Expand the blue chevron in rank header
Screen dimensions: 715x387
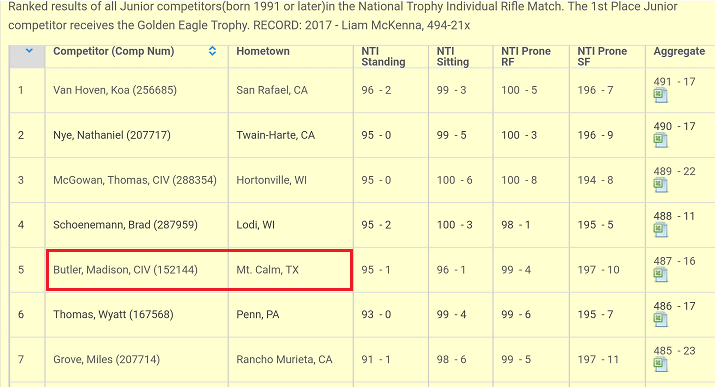[29, 51]
